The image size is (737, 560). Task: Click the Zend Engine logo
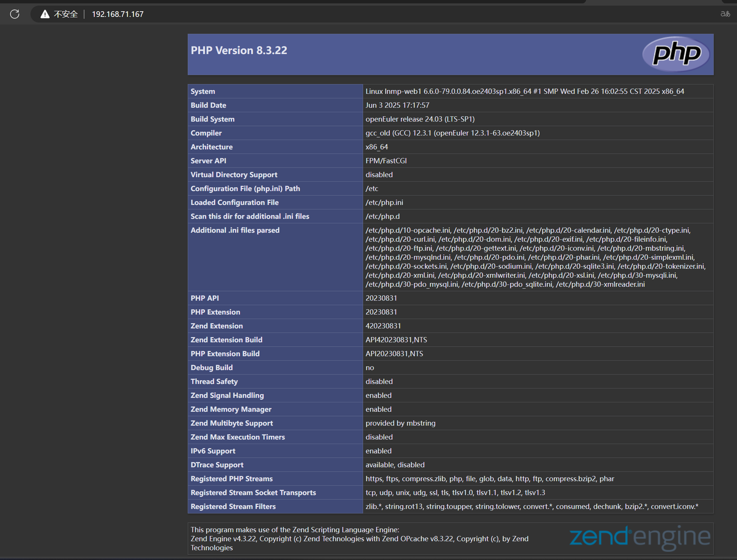click(x=640, y=538)
